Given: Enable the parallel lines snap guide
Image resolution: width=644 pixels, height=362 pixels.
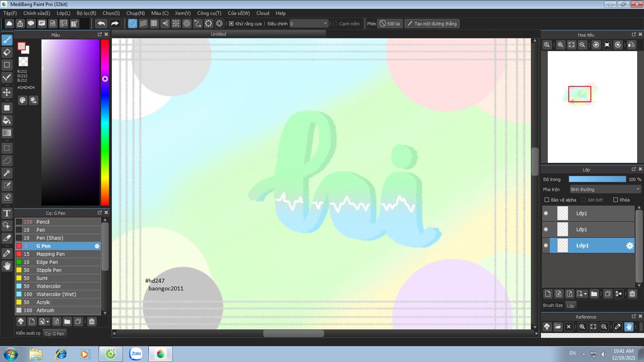Looking at the screenshot, I should coord(143,23).
